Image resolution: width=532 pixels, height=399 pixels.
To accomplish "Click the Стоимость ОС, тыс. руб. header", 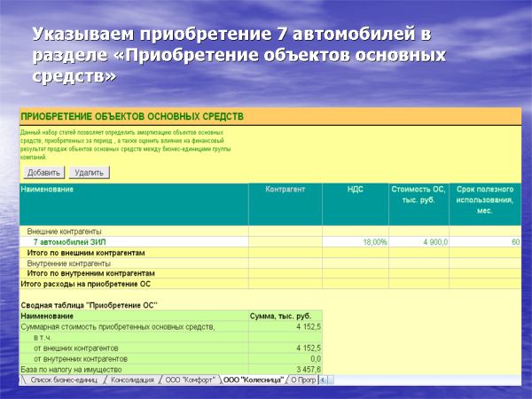I will [x=419, y=204].
